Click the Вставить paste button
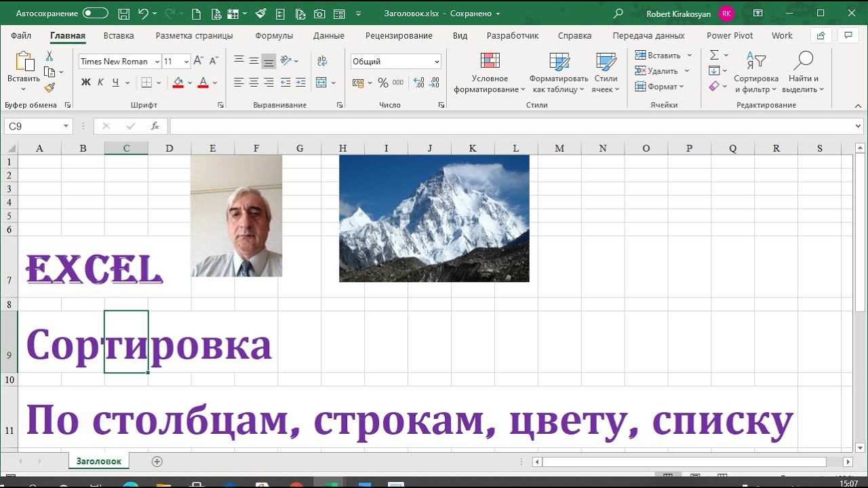The height and width of the screenshot is (488, 868). click(x=24, y=71)
